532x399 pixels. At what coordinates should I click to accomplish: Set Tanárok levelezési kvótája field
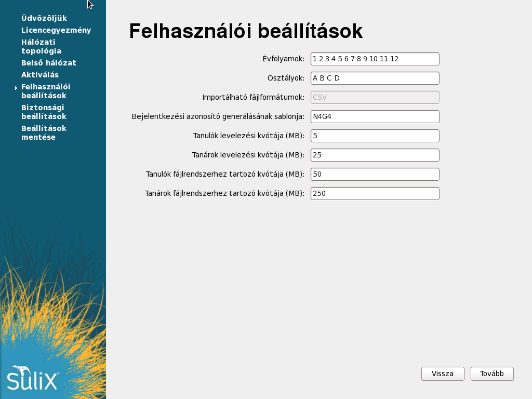click(375, 155)
